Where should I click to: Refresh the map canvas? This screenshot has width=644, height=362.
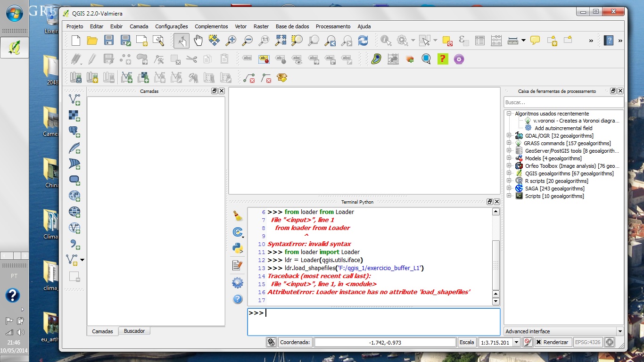point(363,41)
